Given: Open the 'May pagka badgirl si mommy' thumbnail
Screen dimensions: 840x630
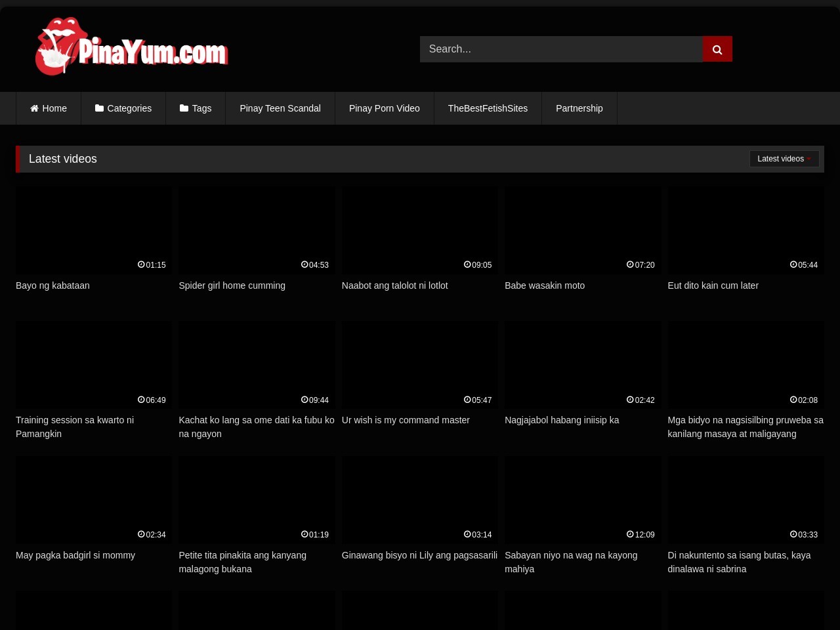Looking at the screenshot, I should click(x=93, y=499).
